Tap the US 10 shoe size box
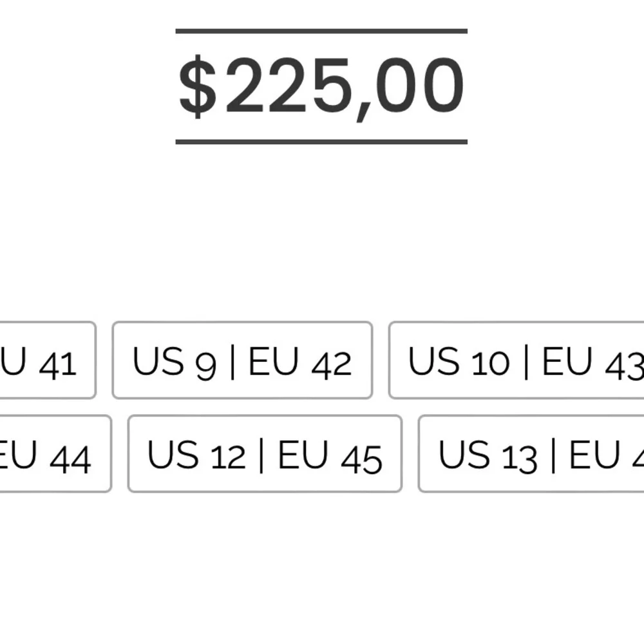644x644 pixels. [x=516, y=360]
